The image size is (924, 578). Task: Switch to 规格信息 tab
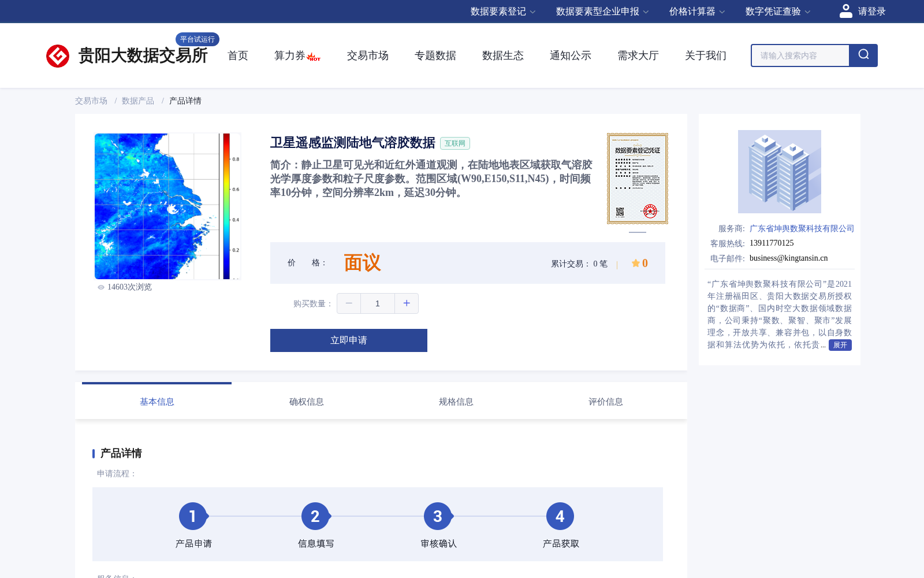click(456, 402)
